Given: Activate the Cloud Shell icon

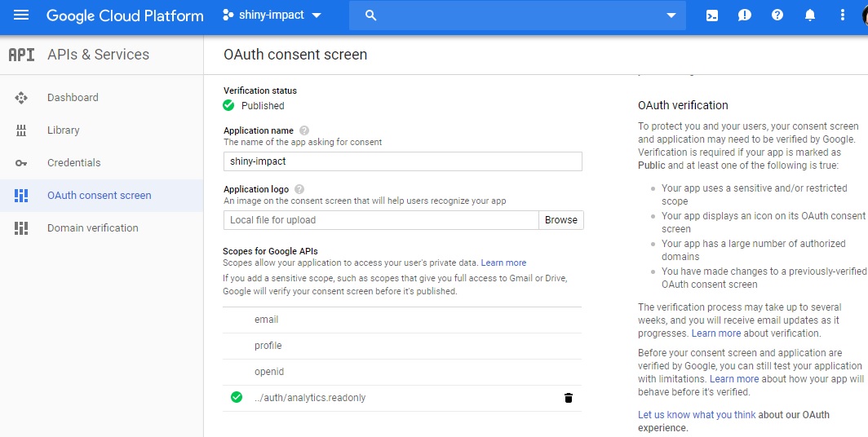Looking at the screenshot, I should pos(712,15).
